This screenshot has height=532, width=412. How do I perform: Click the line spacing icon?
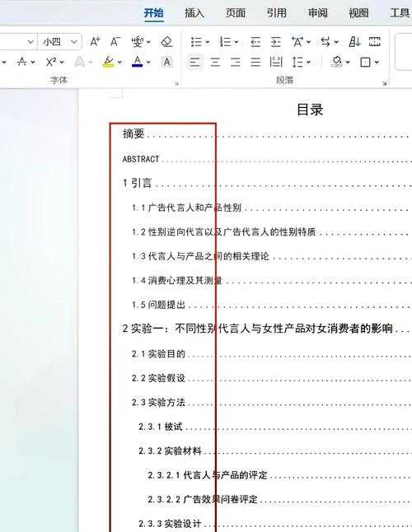(297, 62)
